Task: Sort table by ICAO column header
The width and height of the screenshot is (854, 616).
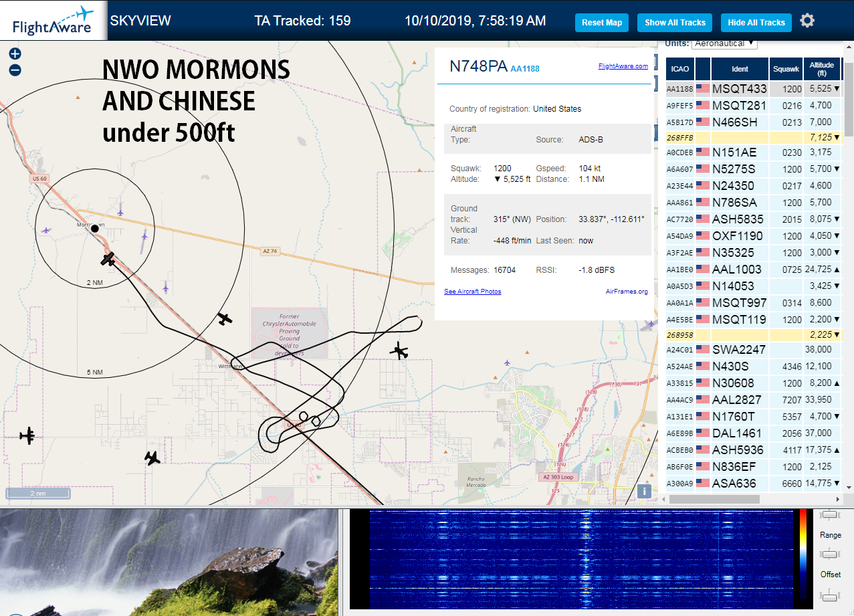Action: coord(680,68)
